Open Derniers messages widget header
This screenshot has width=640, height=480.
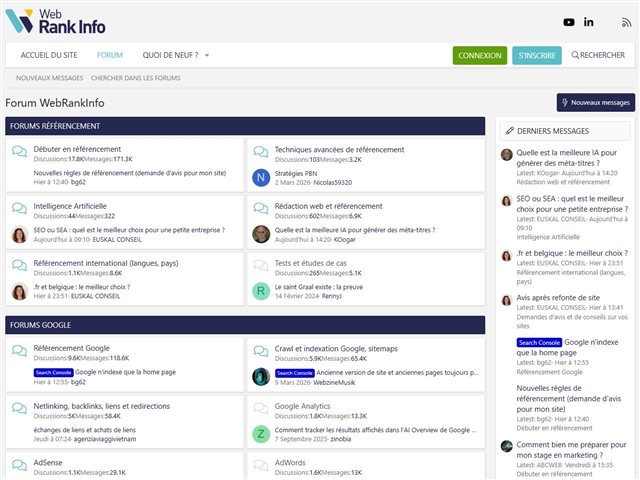[553, 131]
